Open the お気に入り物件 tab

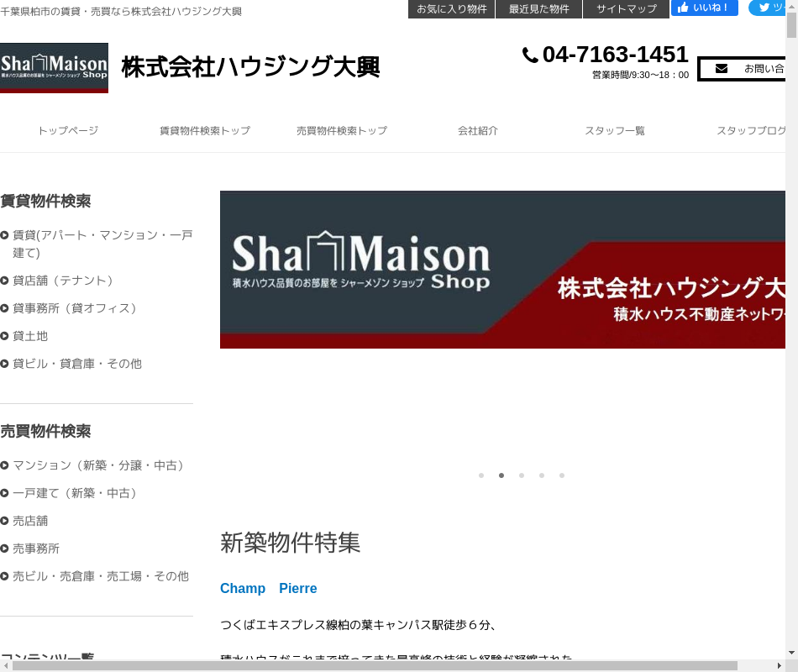(452, 9)
